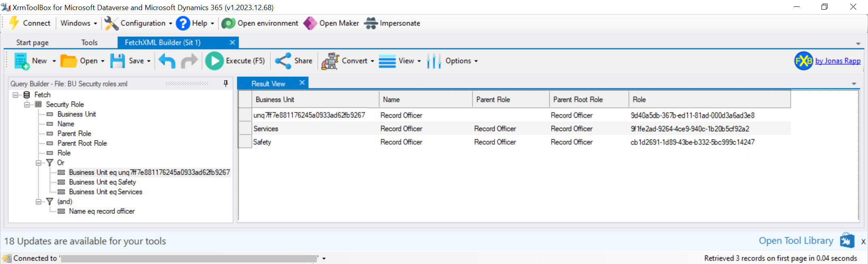Screen dimensions: 868x264
Task: Click Open Tool Library link
Action: (796, 241)
